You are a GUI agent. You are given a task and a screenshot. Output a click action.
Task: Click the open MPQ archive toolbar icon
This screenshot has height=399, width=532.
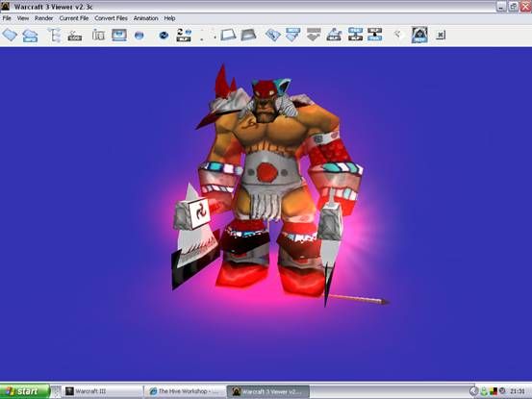coord(30,36)
